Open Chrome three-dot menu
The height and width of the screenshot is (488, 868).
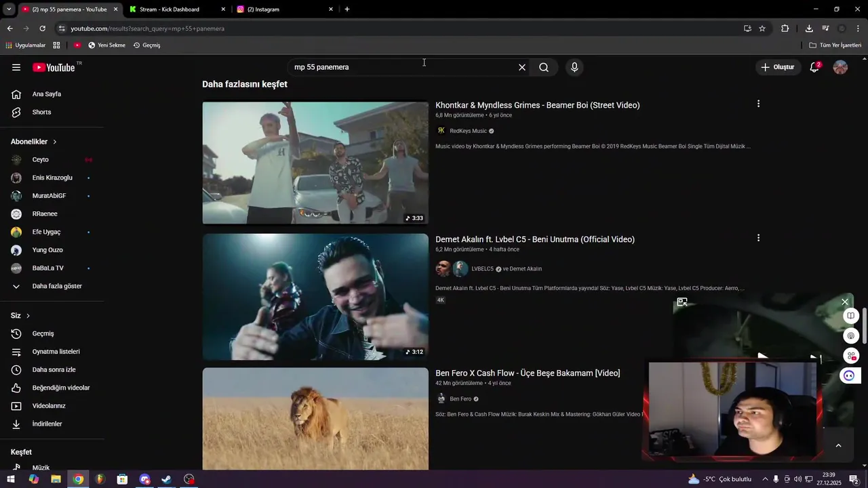(859, 28)
